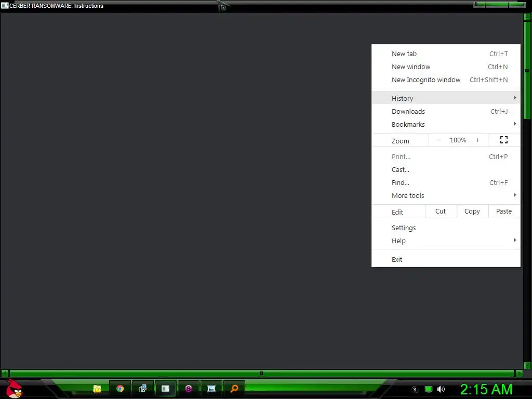
Task: Select New window menu item
Action: 446,66
